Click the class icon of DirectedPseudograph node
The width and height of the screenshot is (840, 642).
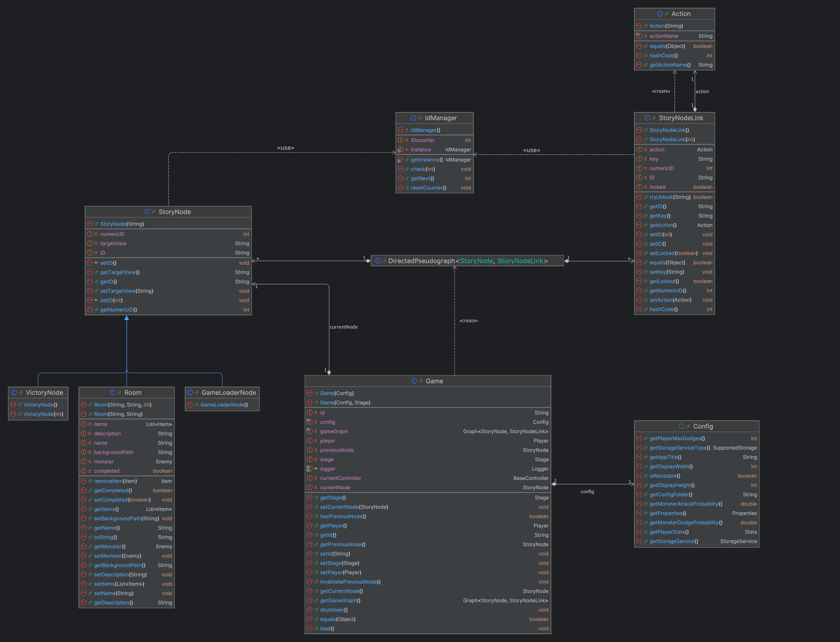378,261
